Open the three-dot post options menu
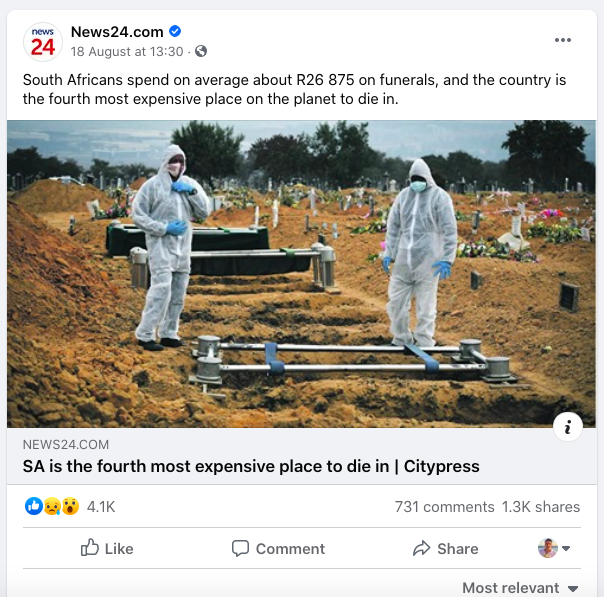This screenshot has width=604, height=597. click(x=563, y=40)
